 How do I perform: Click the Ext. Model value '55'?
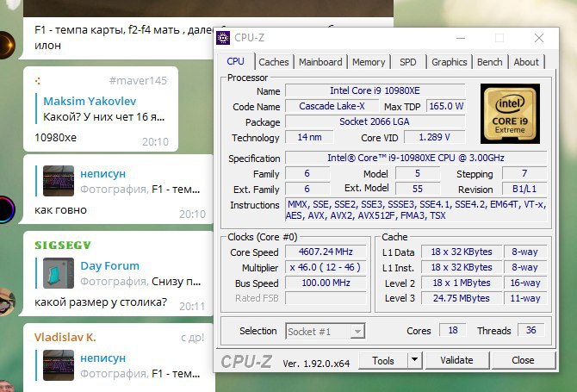tap(418, 189)
